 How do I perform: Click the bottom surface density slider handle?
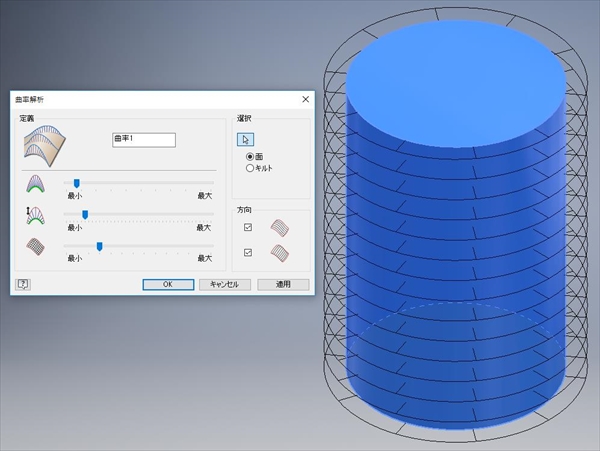(x=99, y=245)
